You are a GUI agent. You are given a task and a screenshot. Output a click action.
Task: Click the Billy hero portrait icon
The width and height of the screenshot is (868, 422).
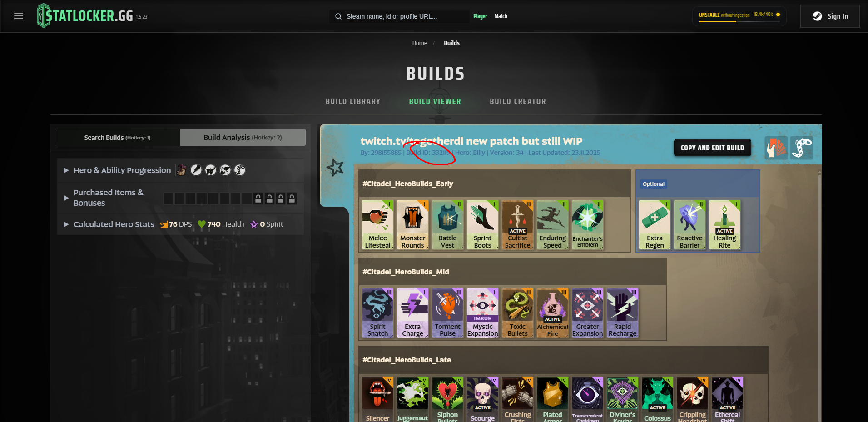[x=182, y=170]
